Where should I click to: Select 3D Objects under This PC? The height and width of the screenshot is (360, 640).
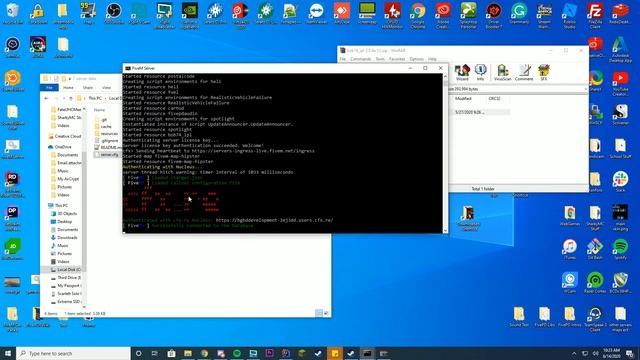64,213
